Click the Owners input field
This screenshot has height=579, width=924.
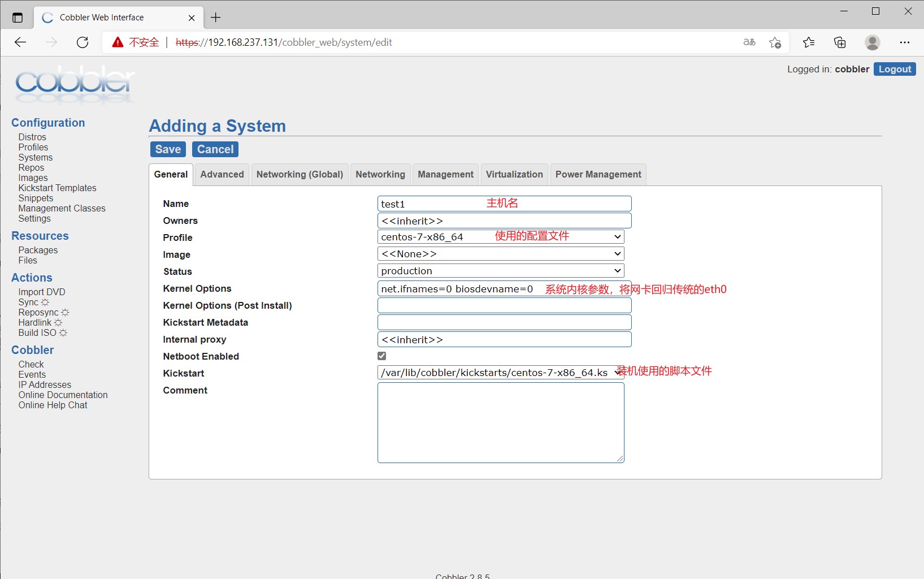[x=505, y=221]
